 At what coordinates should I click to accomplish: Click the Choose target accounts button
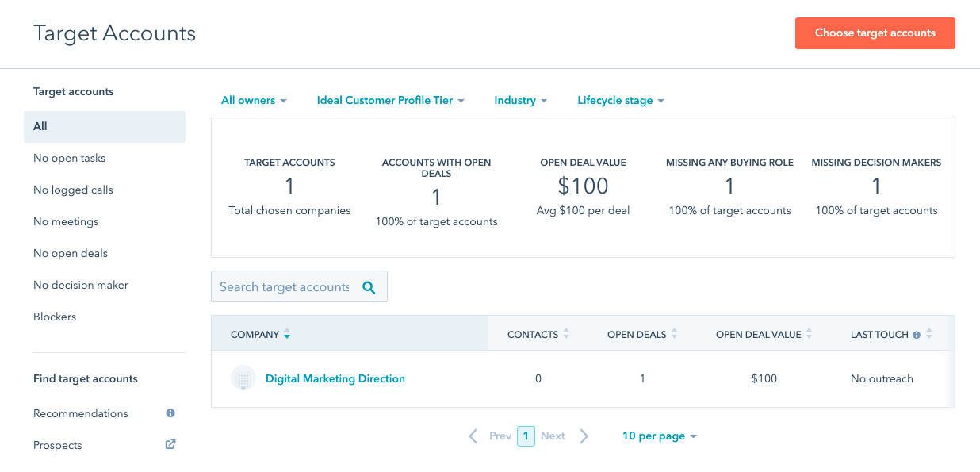(x=875, y=33)
